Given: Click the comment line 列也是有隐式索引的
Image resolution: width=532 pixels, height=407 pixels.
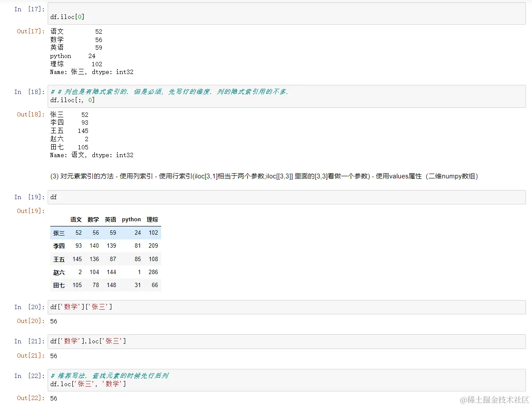Looking at the screenshot, I should pos(169,92).
